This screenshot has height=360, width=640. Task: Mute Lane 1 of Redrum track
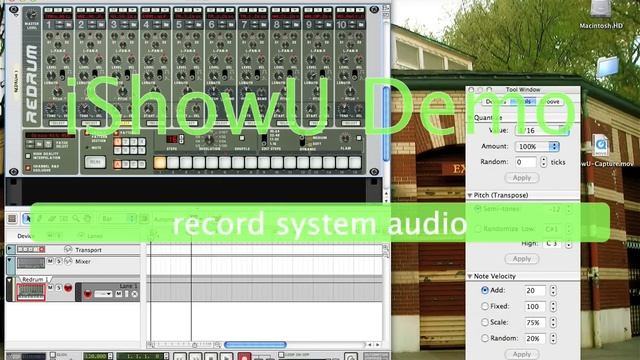(119, 294)
